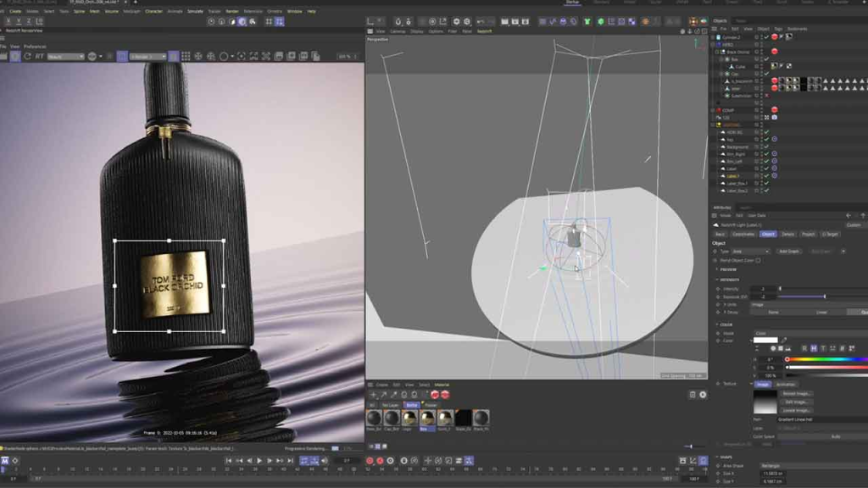Pick a color with the eyedropper
This screenshot has width=868, height=488.
click(x=784, y=341)
